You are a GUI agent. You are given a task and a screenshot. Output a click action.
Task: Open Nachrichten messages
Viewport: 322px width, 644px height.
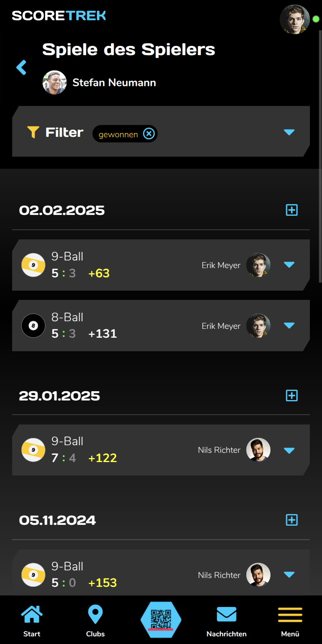tap(226, 621)
